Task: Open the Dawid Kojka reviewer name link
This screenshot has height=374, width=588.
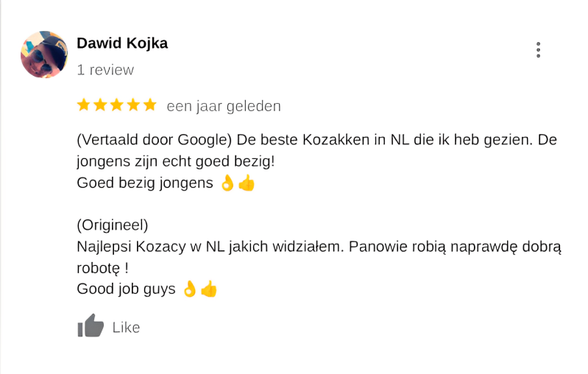Action: 122,43
